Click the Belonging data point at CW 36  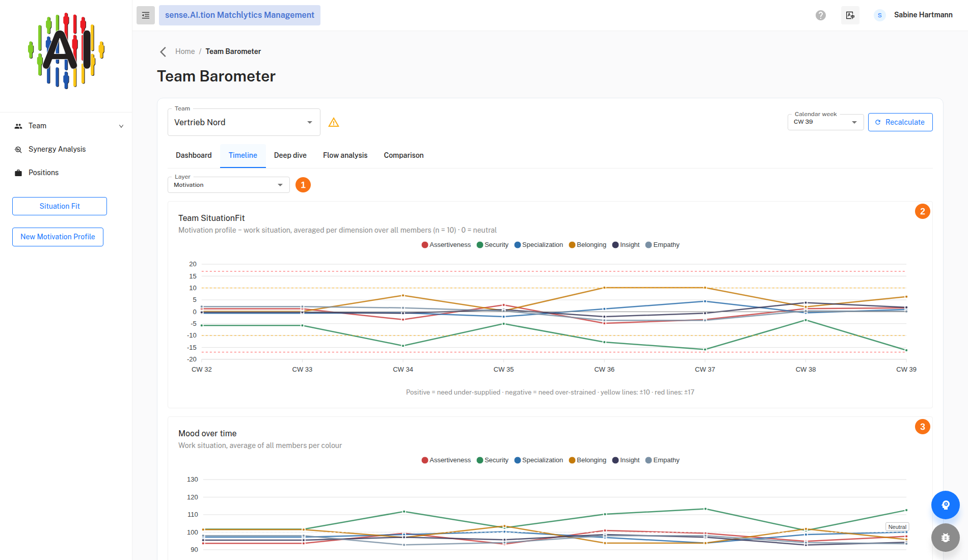[604, 288]
